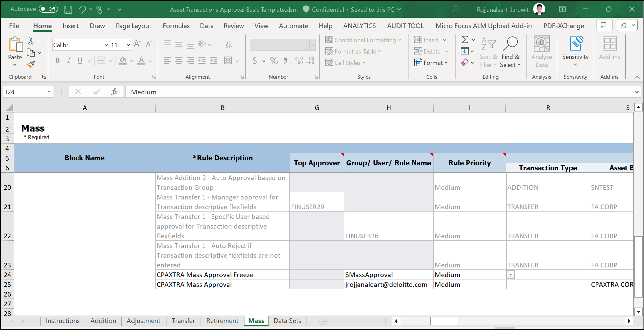
Task: Open the Formulas ribbon tab
Action: [176, 26]
